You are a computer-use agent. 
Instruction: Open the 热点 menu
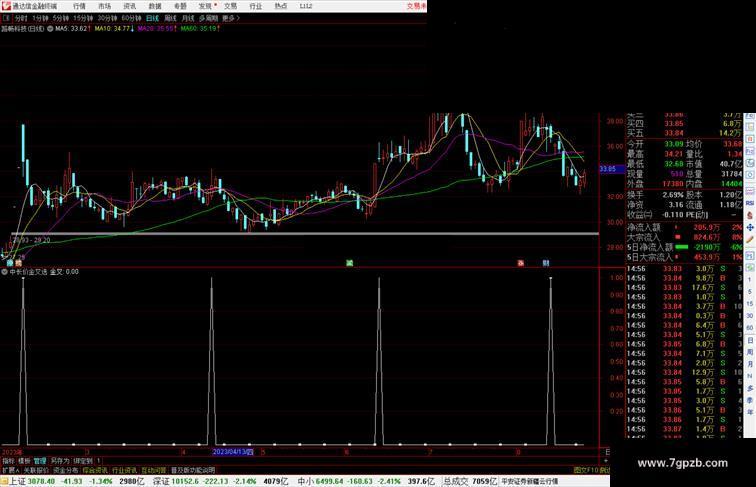click(281, 6)
